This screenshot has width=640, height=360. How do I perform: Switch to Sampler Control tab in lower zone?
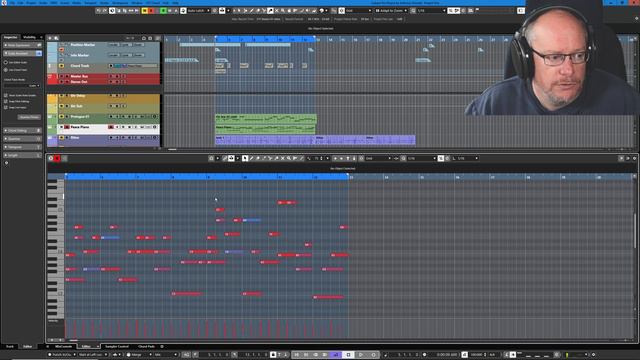click(x=117, y=347)
